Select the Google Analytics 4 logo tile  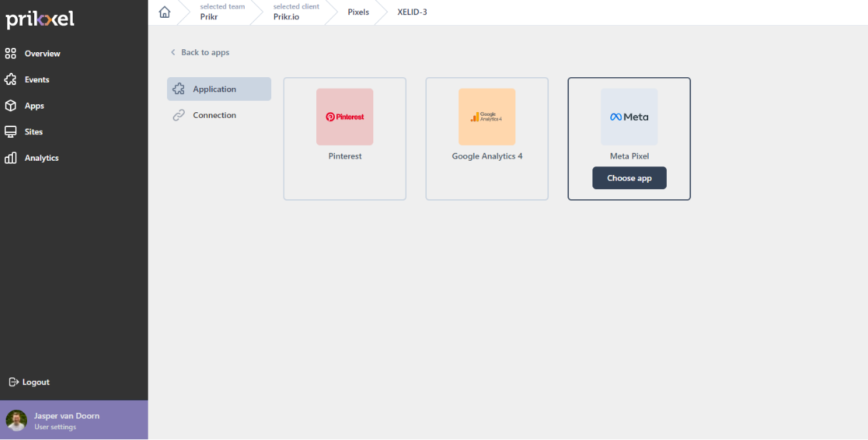(x=487, y=117)
